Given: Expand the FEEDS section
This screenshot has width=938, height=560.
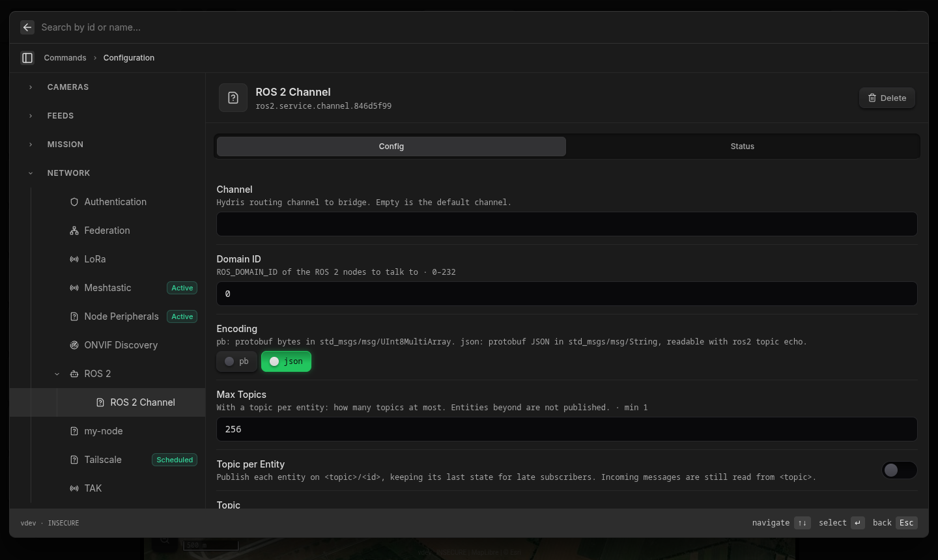Looking at the screenshot, I should click(31, 116).
